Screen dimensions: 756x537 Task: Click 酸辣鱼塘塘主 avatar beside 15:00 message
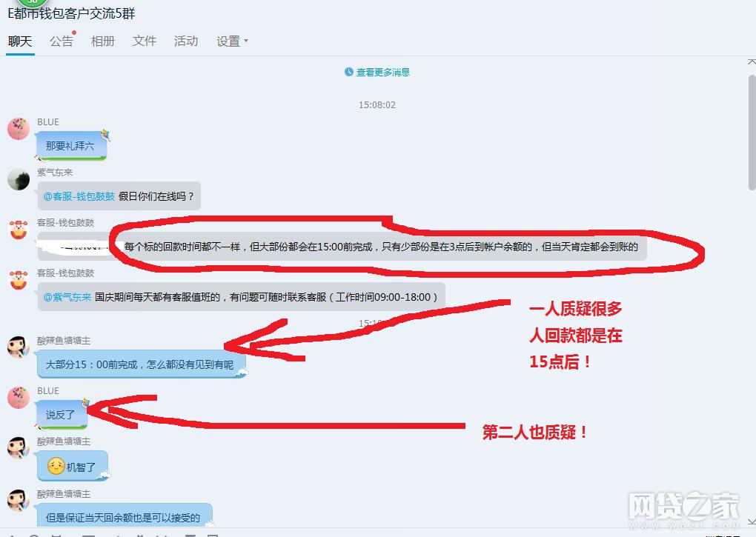(19, 347)
